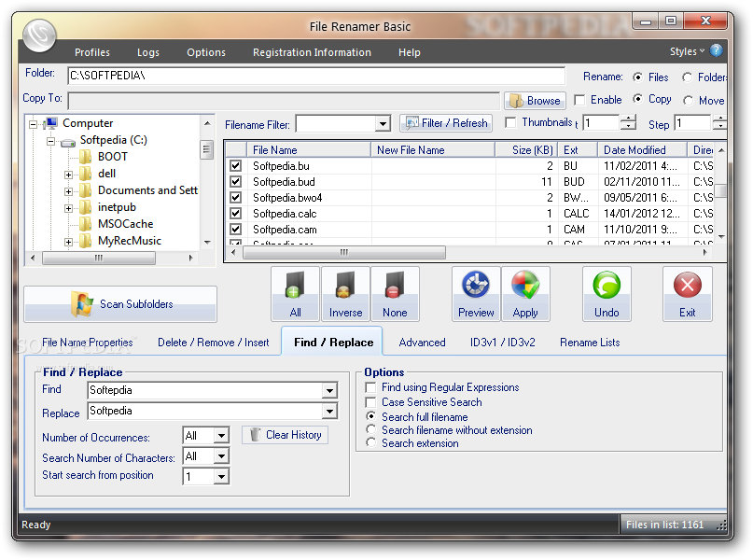Open Number of Occurrences dropdown
Screen dimensions: 753x560
click(221, 436)
